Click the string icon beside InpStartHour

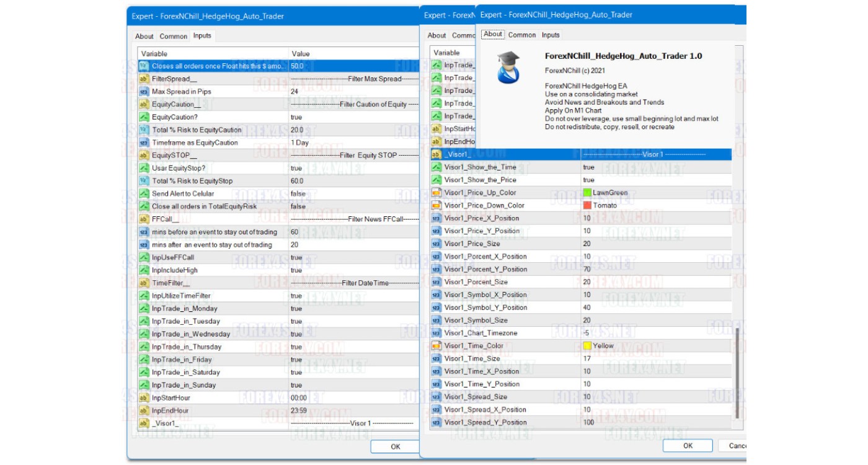point(143,398)
